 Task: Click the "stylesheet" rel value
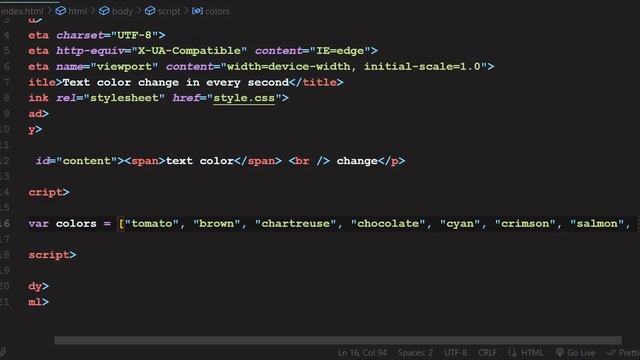[x=124, y=98]
